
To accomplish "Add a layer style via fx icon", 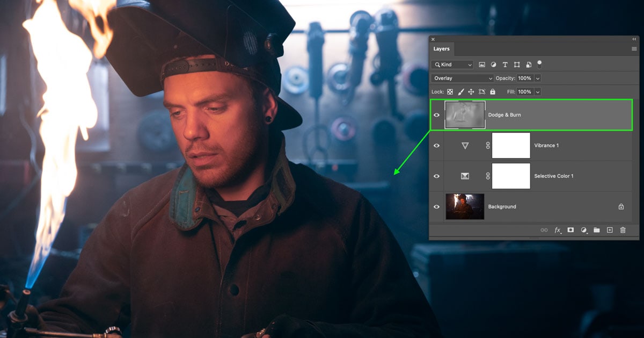I will click(x=558, y=230).
